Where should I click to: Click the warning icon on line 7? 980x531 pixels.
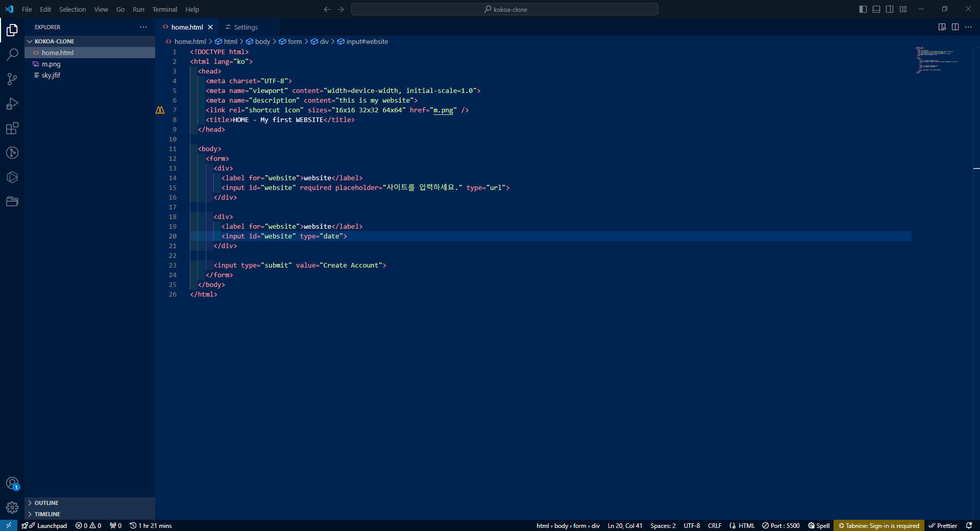pyautogui.click(x=160, y=110)
